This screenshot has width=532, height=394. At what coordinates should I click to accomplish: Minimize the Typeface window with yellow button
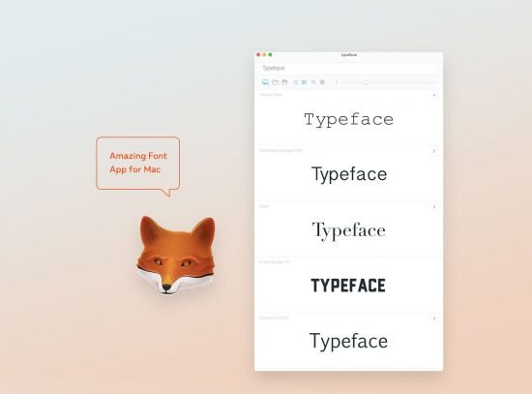[264, 54]
